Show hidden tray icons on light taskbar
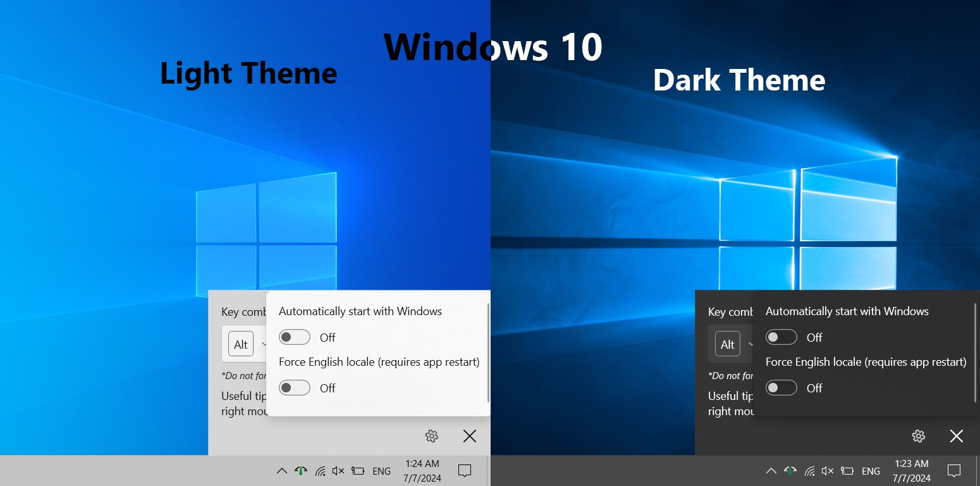 pos(282,471)
